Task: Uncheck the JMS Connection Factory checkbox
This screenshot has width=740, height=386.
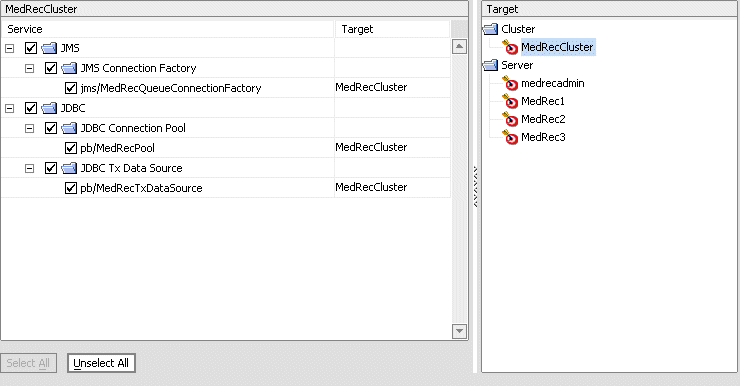Action: [x=51, y=68]
